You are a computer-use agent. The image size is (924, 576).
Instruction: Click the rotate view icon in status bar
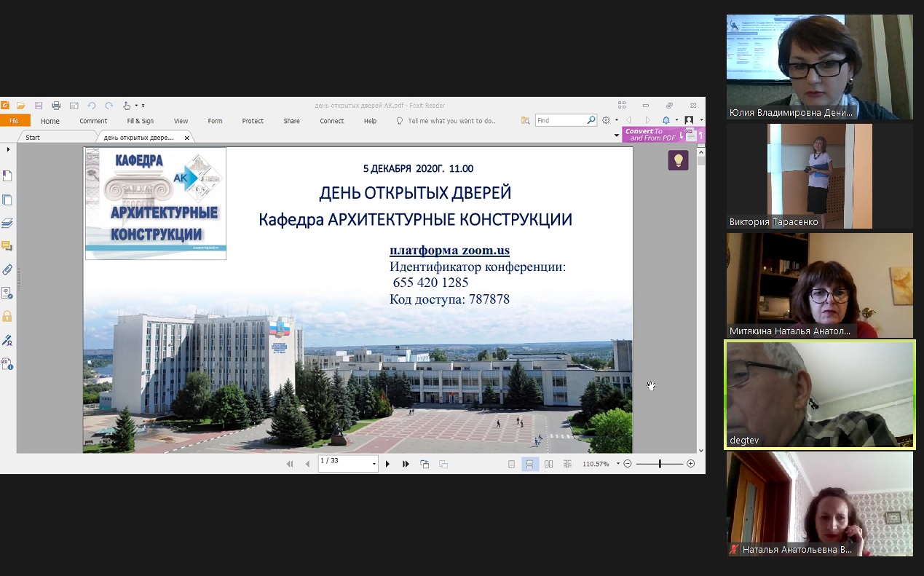tap(425, 464)
